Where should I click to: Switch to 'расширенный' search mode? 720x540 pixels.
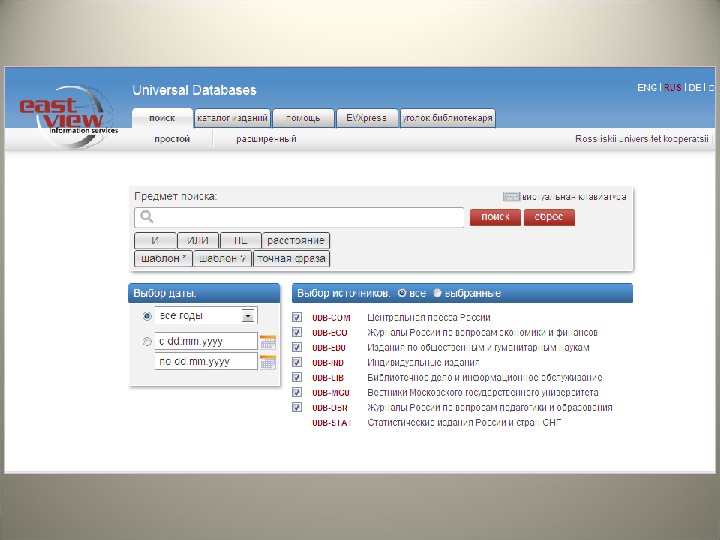(266, 139)
